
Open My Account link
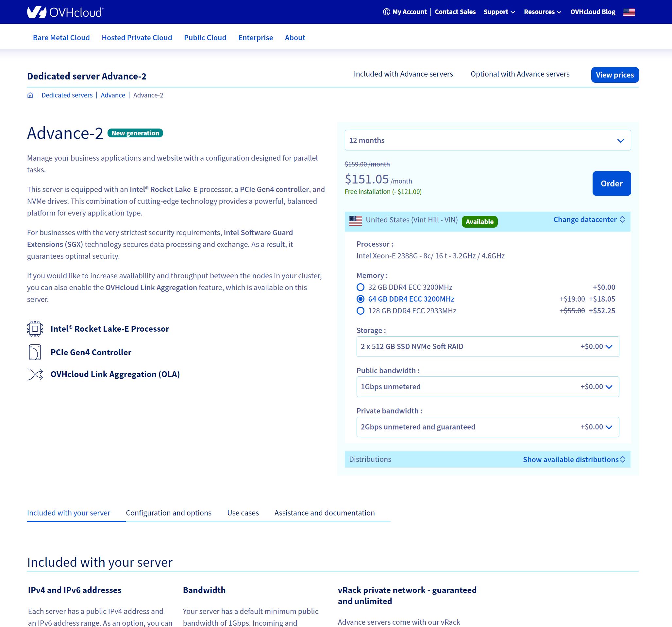(x=409, y=12)
